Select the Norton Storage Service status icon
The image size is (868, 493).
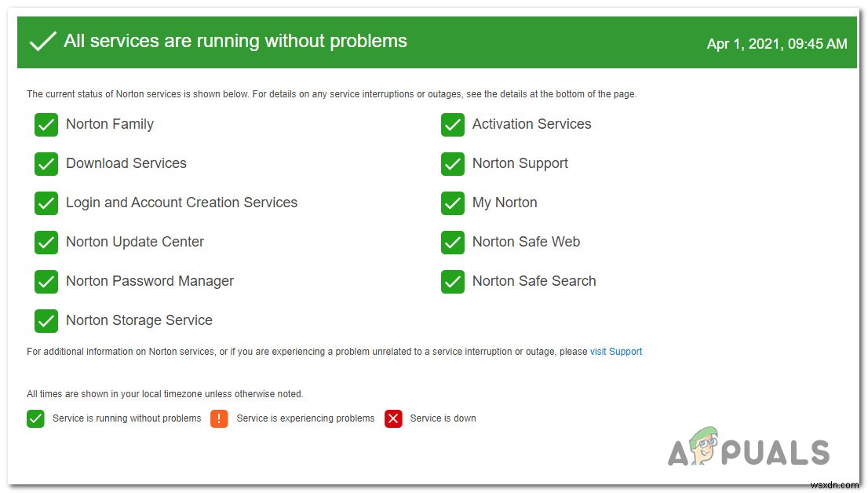coord(46,320)
